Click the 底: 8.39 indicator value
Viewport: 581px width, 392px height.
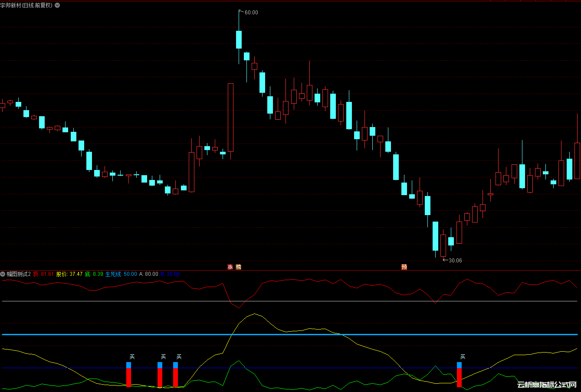(x=94, y=274)
